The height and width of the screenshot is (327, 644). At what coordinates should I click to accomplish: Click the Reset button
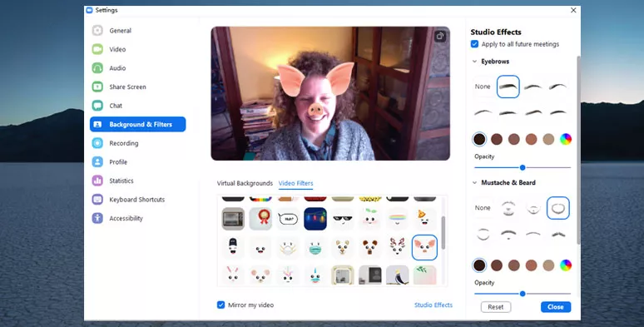pyautogui.click(x=496, y=307)
